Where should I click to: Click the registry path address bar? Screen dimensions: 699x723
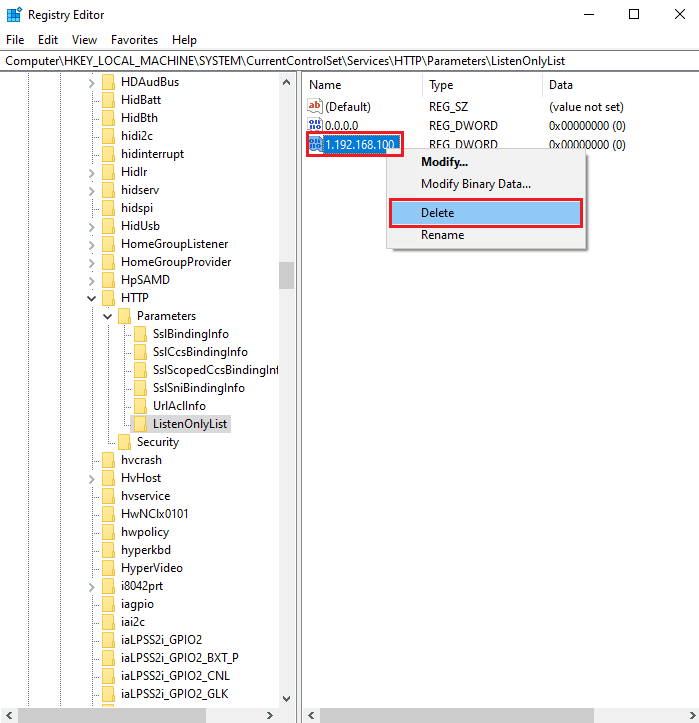(350, 61)
